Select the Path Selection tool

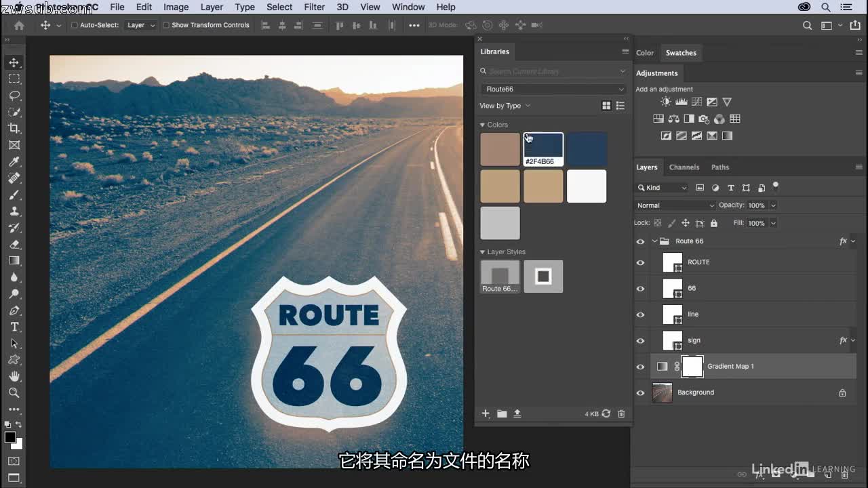coord(14,344)
